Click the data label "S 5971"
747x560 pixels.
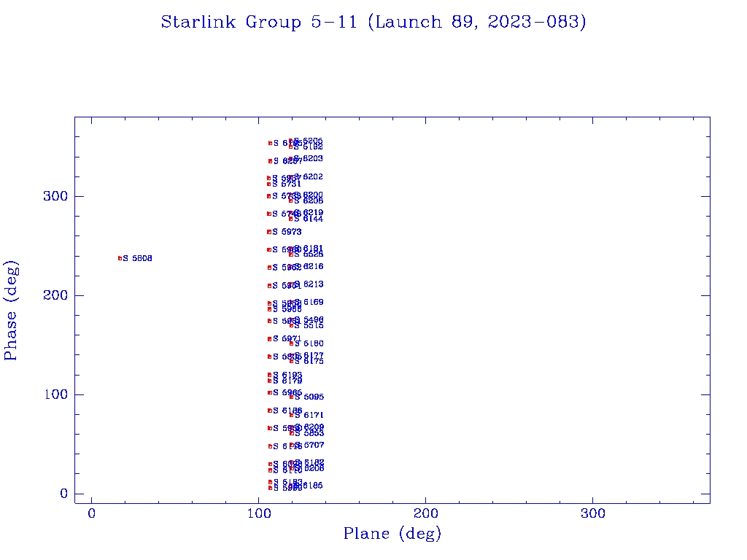pos(287,338)
